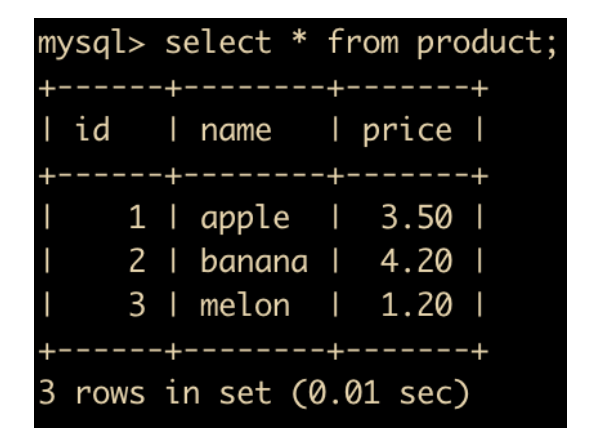This screenshot has height=447, width=592.
Task: Click the apple name cell
Action: point(245,219)
